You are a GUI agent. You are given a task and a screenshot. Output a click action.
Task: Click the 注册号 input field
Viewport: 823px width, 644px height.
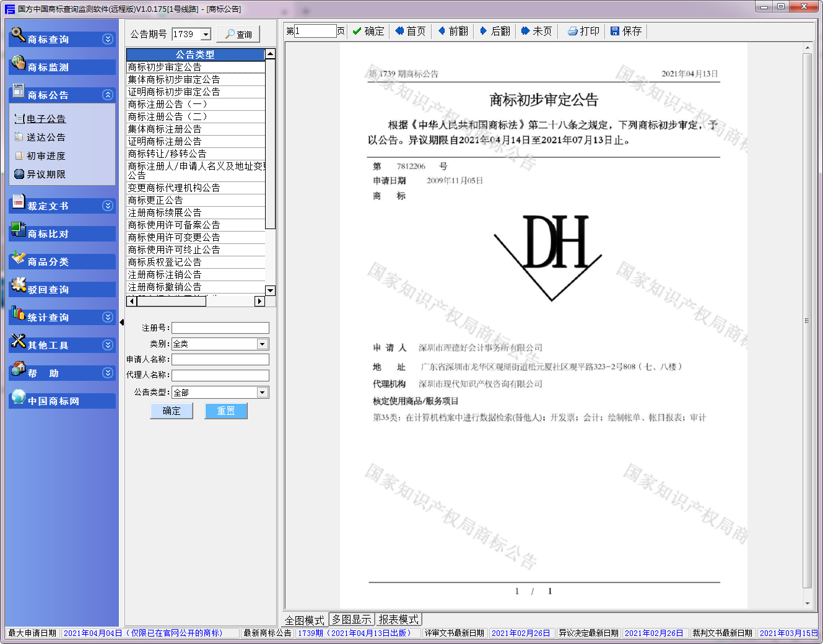220,328
